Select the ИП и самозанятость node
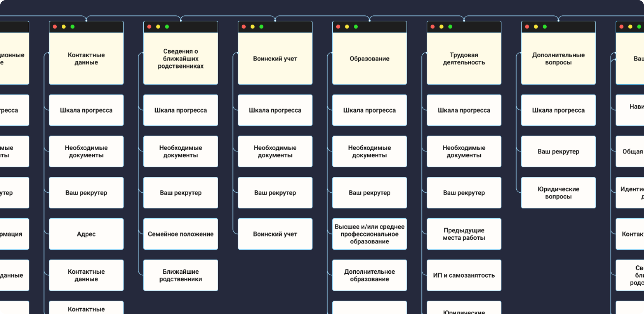The image size is (644, 314). [x=464, y=275]
